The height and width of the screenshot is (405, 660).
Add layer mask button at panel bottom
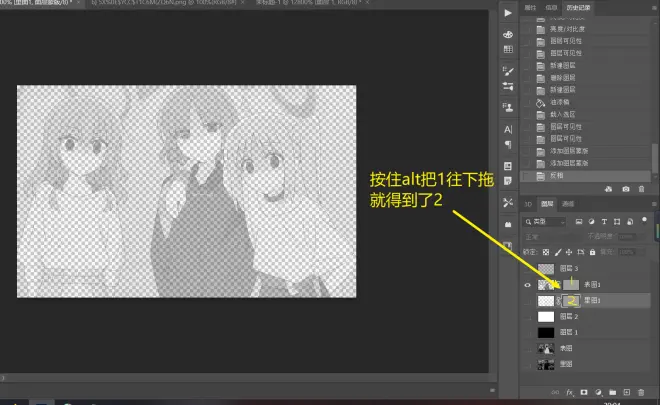tap(584, 392)
